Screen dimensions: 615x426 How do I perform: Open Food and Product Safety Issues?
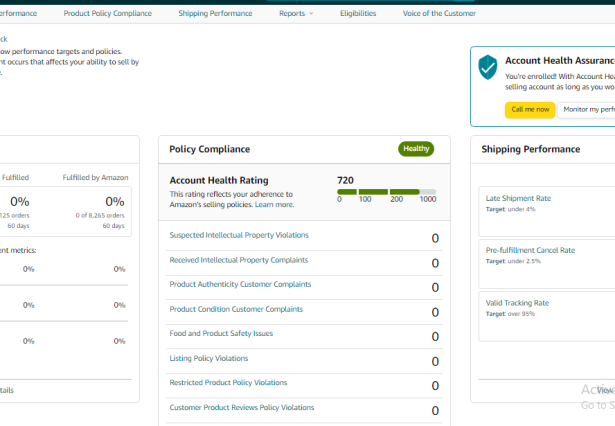pos(221,333)
